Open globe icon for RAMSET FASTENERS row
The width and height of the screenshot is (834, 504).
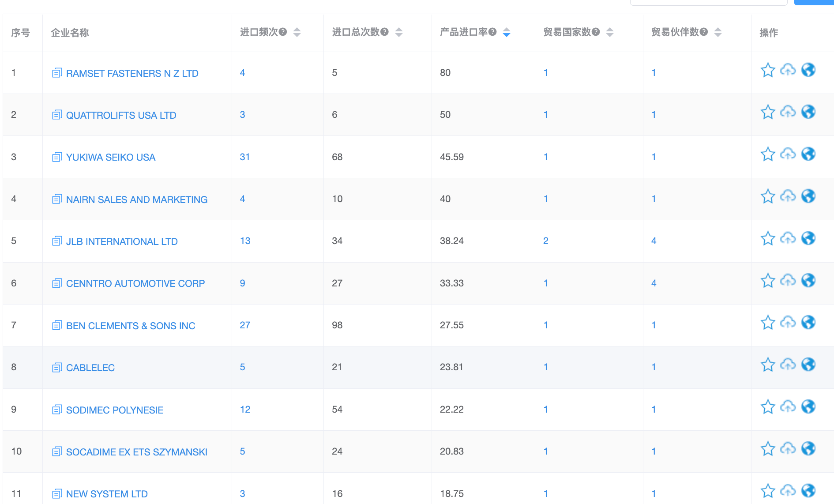808,70
